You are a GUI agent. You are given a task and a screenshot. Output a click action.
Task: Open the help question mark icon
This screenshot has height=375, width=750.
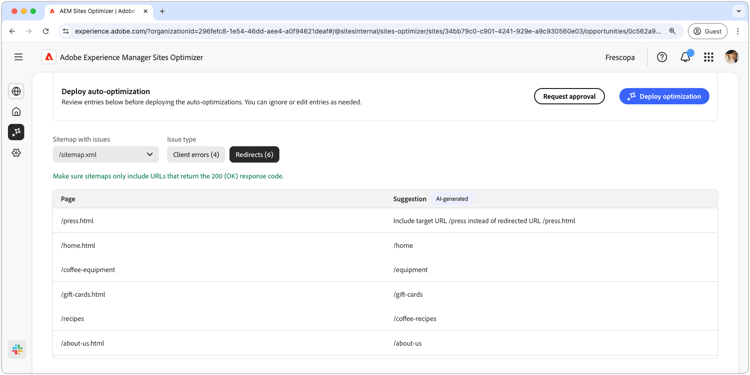coord(662,57)
